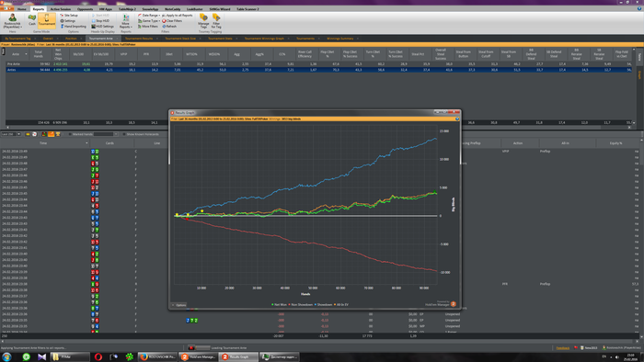Image resolution: width=644 pixels, height=362 pixels.
Task: Select the Tournament game mode icon
Action: pos(46,19)
